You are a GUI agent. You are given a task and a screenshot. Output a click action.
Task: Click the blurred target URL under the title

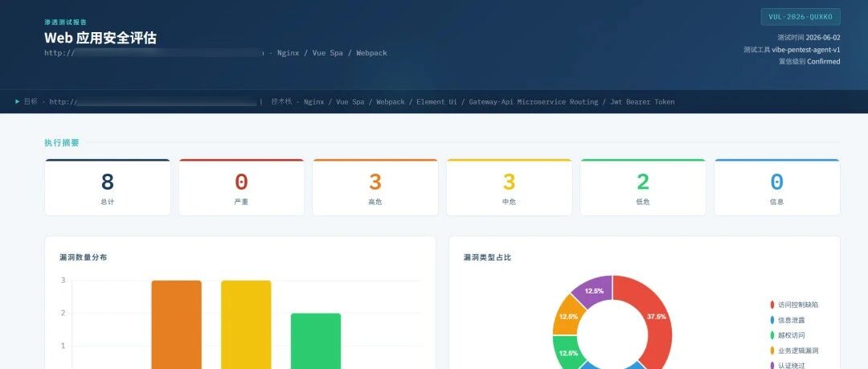154,53
